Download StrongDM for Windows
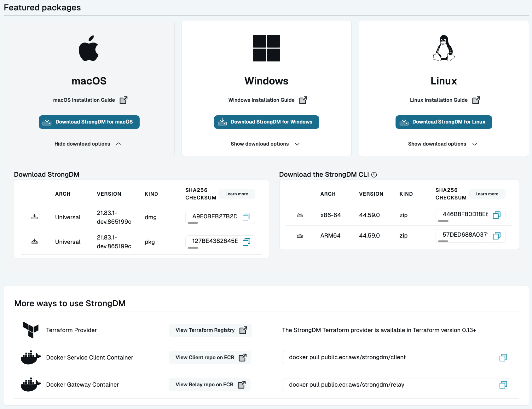This screenshot has height=409, width=532. [267, 122]
